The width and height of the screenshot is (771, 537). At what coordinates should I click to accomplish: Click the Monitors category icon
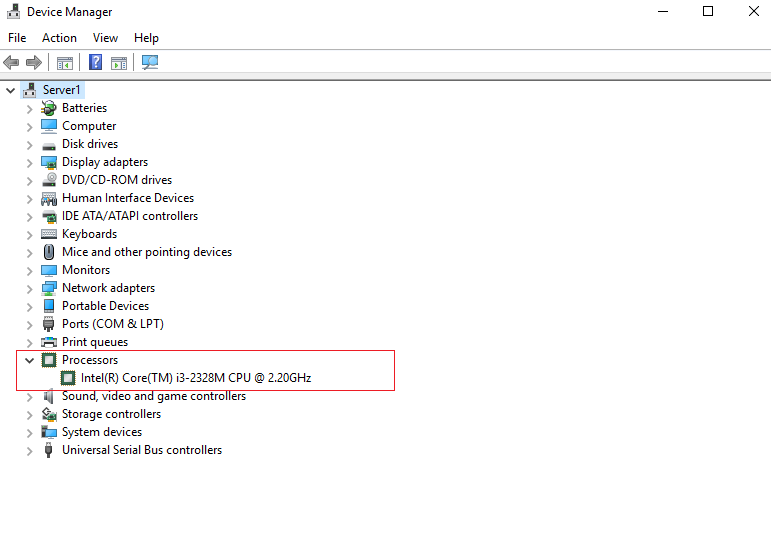(x=49, y=270)
